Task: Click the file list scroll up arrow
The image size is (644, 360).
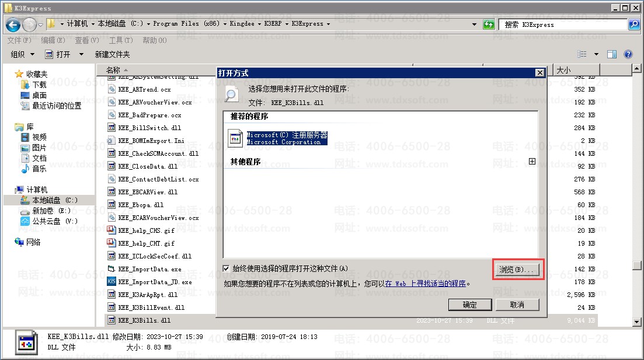Action: [636, 68]
